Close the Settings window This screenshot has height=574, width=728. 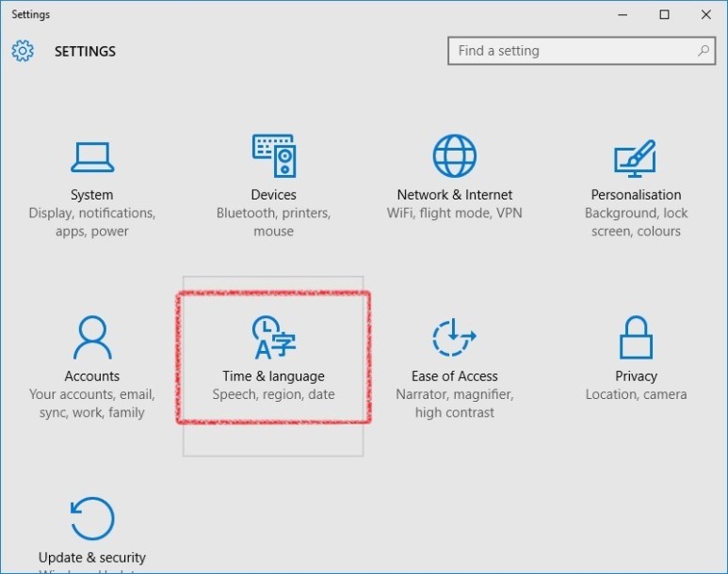706,15
